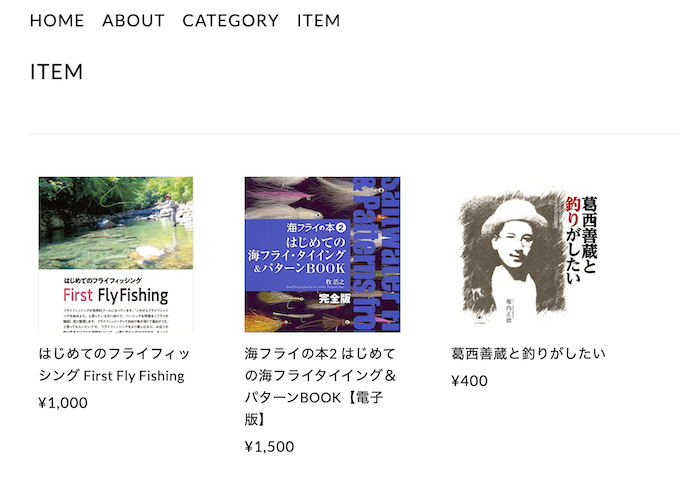The image size is (680, 497).
Task: Click the ¥400 price label
Action: [469, 380]
